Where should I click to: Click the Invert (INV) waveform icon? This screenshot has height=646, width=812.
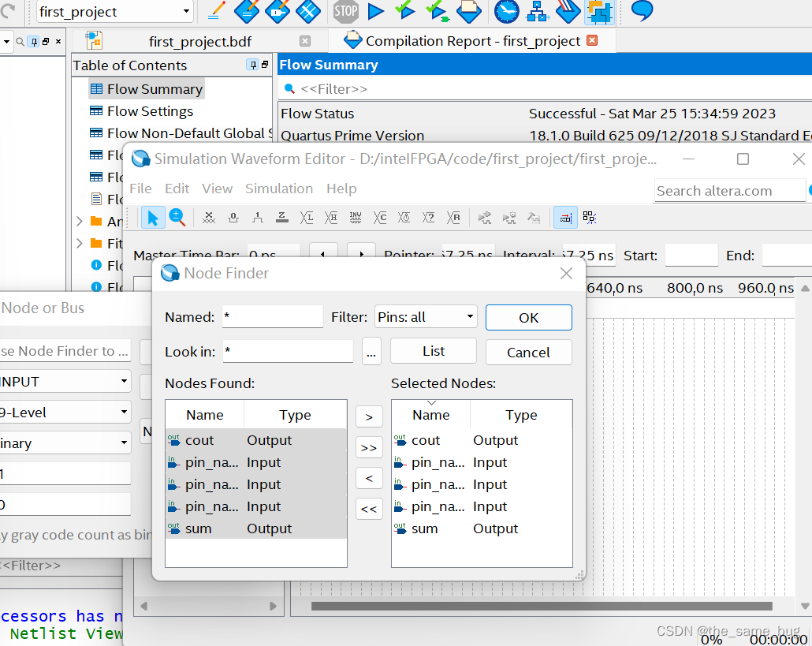(356, 218)
